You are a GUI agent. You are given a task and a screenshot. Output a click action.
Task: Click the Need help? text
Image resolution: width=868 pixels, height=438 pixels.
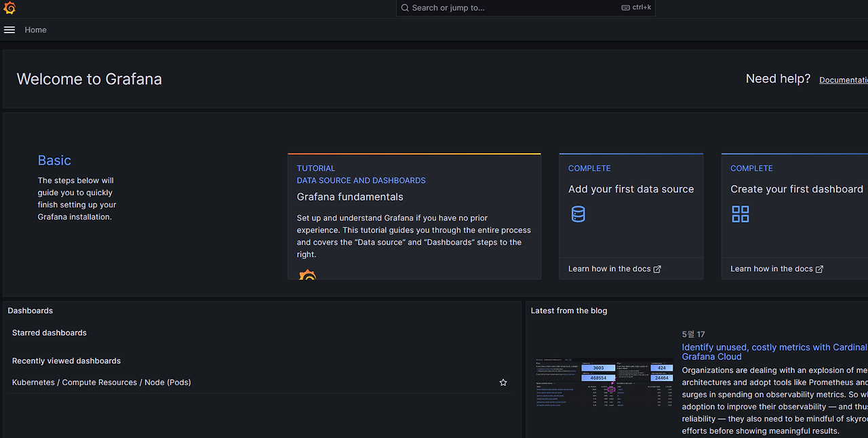click(x=778, y=79)
